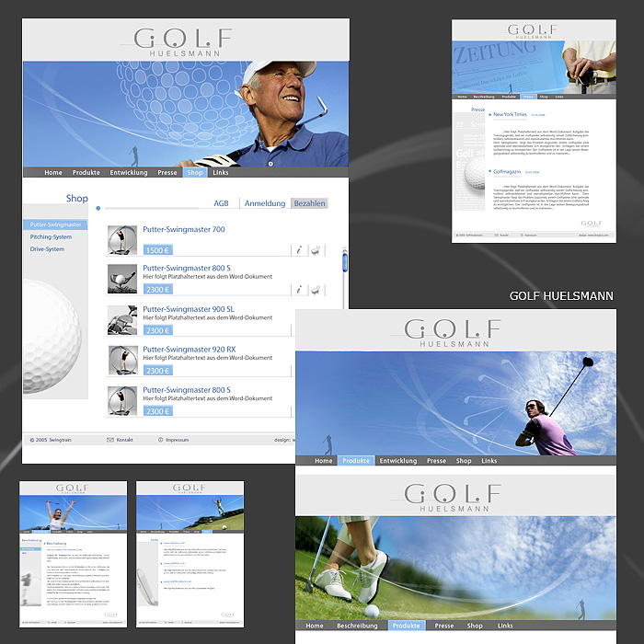Select the Bezahlen tab
This screenshot has height=644, width=644.
(x=310, y=203)
